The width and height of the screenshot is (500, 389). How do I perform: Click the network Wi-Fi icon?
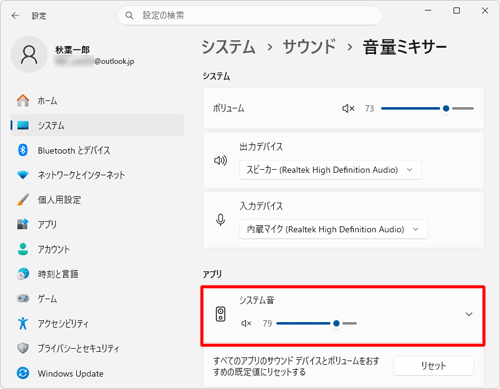pyautogui.click(x=23, y=175)
